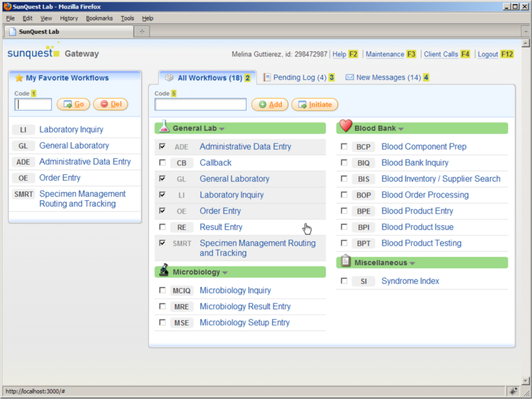Screen dimensions: 532x399
Task: Click the Microbiology microscope icon
Action: [x=164, y=270]
